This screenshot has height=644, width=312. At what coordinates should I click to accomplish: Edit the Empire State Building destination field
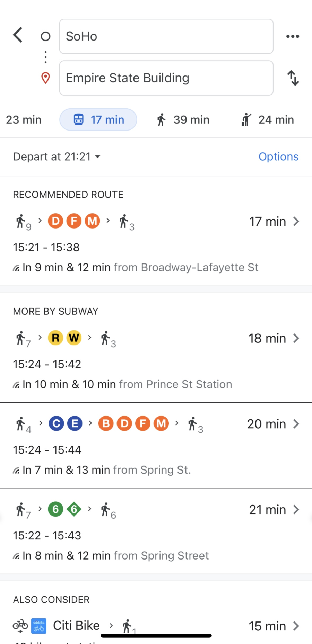pos(166,78)
